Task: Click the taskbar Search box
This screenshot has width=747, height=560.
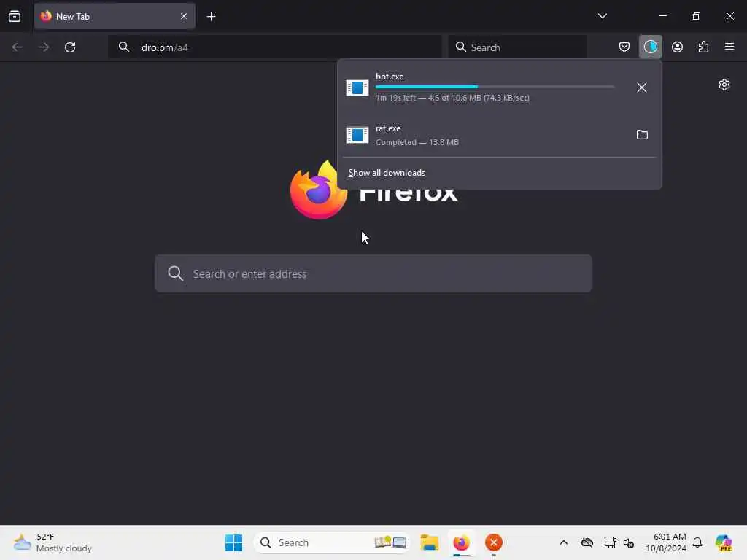Action: (332, 542)
